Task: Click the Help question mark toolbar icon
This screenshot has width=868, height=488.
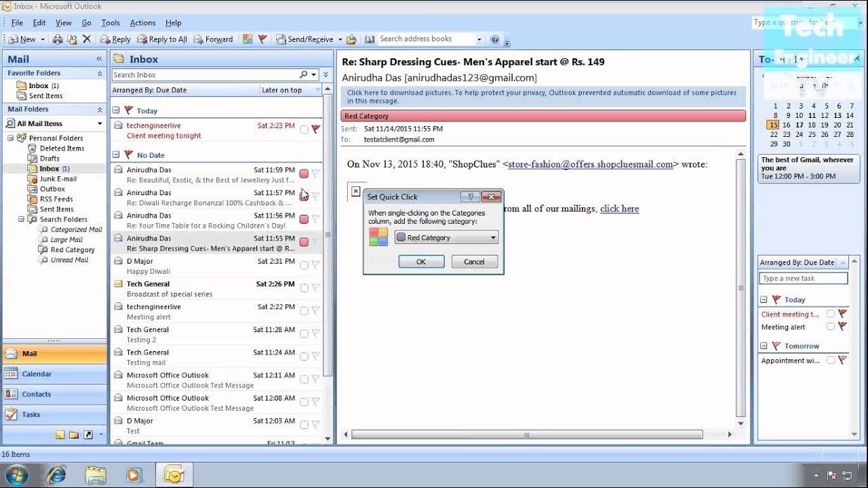Action: tap(495, 39)
